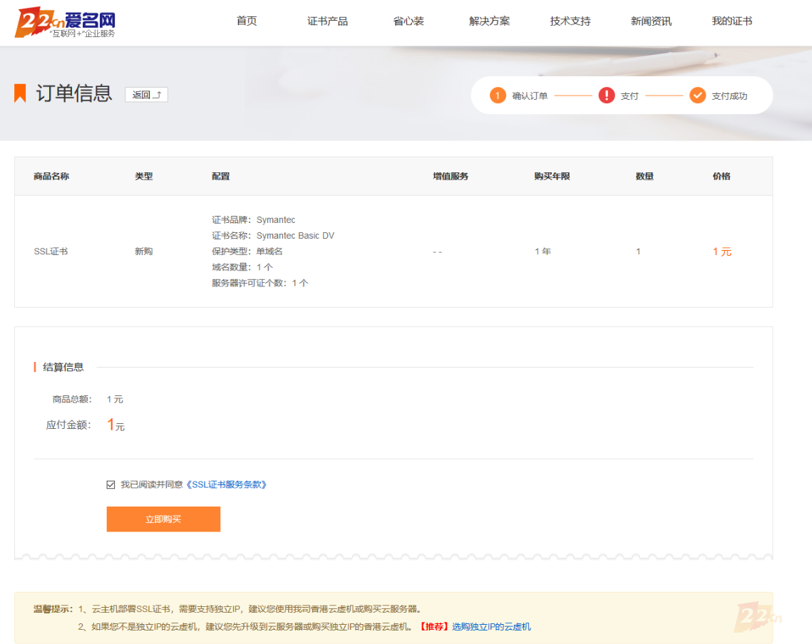Click the 配置 column header
Image resolution: width=812 pixels, height=644 pixels.
220,176
